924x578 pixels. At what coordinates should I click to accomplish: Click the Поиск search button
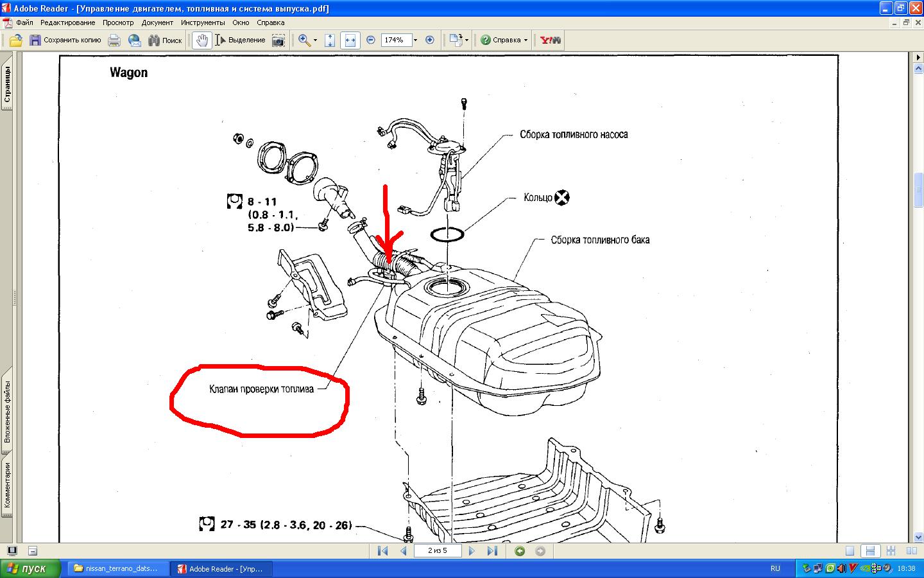click(165, 40)
